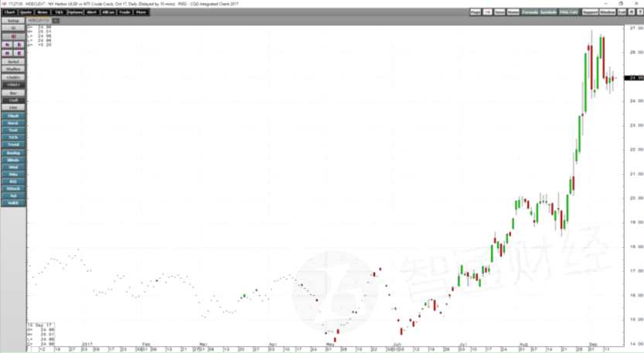Open the Formula builder button

[530, 12]
